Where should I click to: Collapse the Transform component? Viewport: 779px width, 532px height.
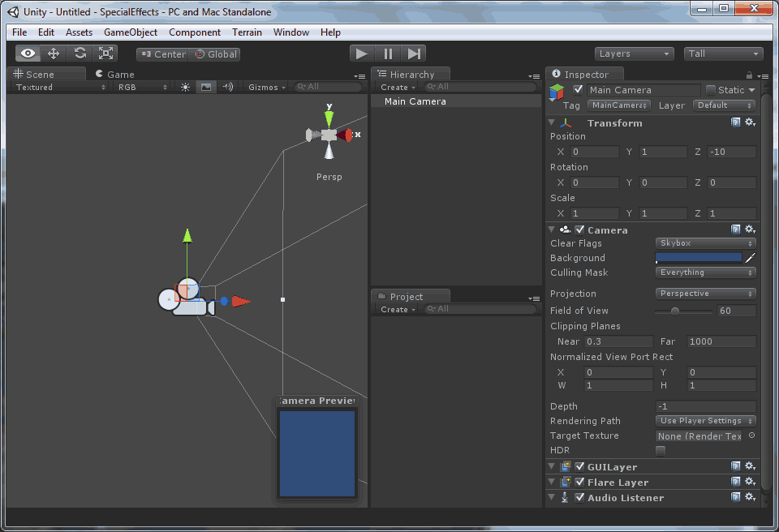(x=552, y=122)
